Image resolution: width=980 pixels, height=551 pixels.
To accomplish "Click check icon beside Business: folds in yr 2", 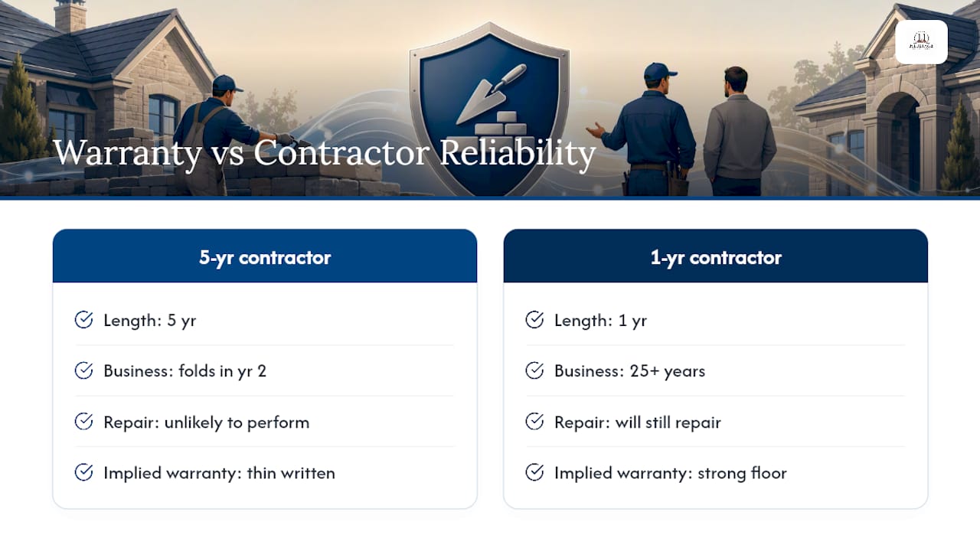I will [83, 370].
